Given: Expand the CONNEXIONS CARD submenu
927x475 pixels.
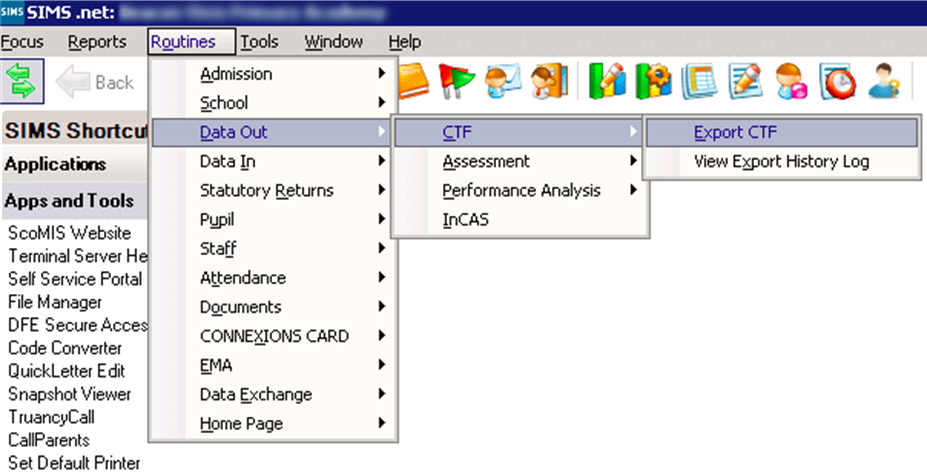Looking at the screenshot, I should tap(272, 336).
